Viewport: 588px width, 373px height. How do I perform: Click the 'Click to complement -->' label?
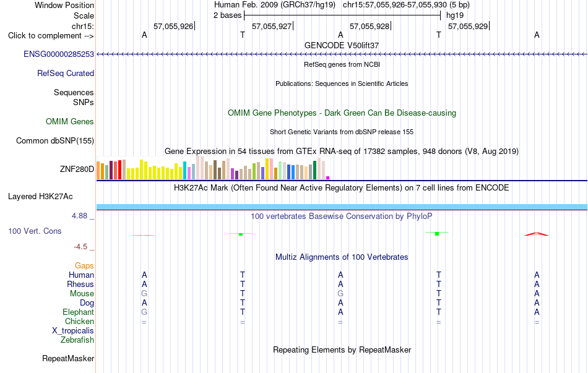pyautogui.click(x=51, y=36)
